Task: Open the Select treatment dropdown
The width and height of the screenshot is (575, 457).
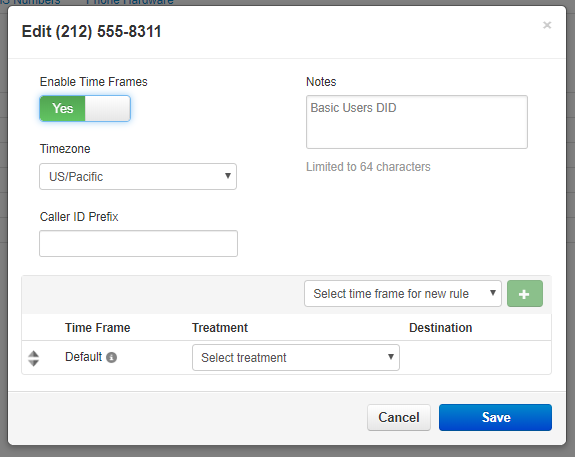Action: click(x=296, y=357)
